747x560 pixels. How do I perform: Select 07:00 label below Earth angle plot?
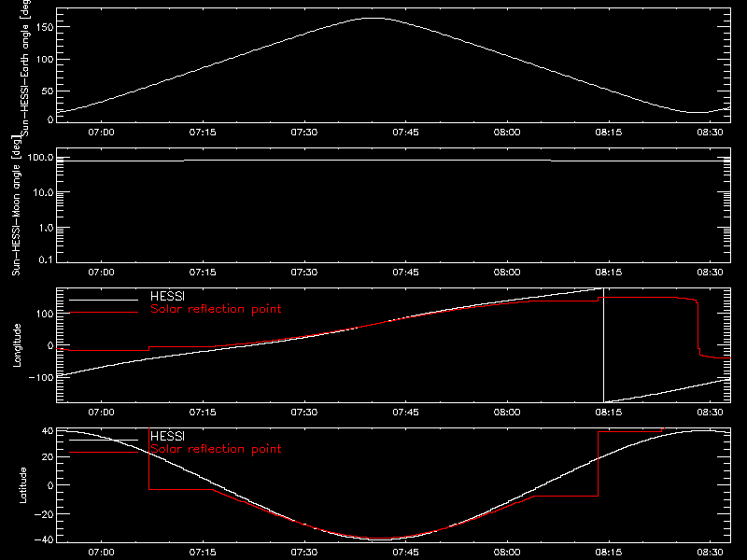click(x=101, y=132)
